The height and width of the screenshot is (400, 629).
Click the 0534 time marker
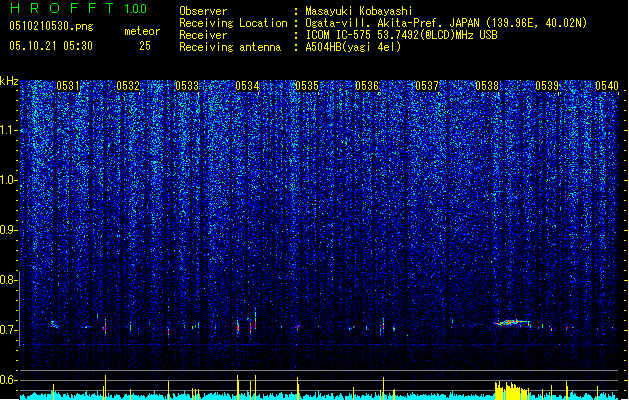pyautogui.click(x=247, y=86)
